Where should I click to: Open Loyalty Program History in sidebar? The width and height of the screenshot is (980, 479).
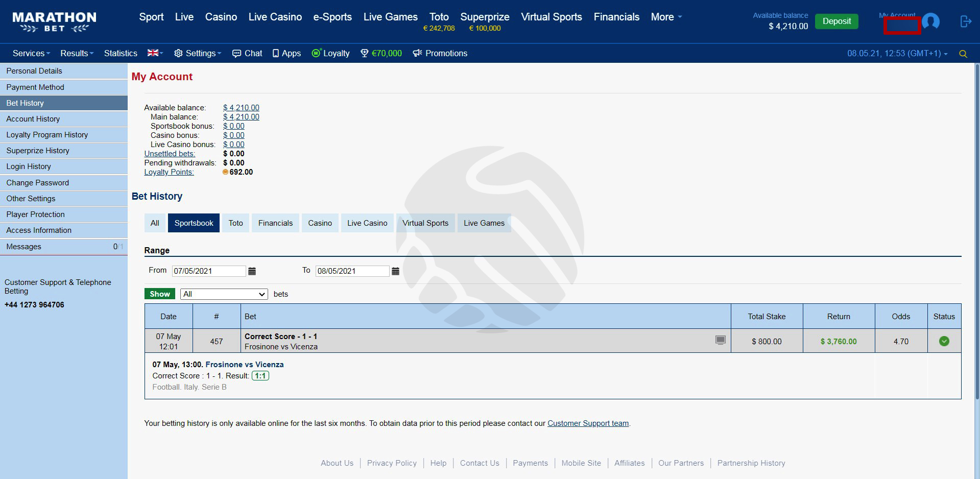click(64, 135)
